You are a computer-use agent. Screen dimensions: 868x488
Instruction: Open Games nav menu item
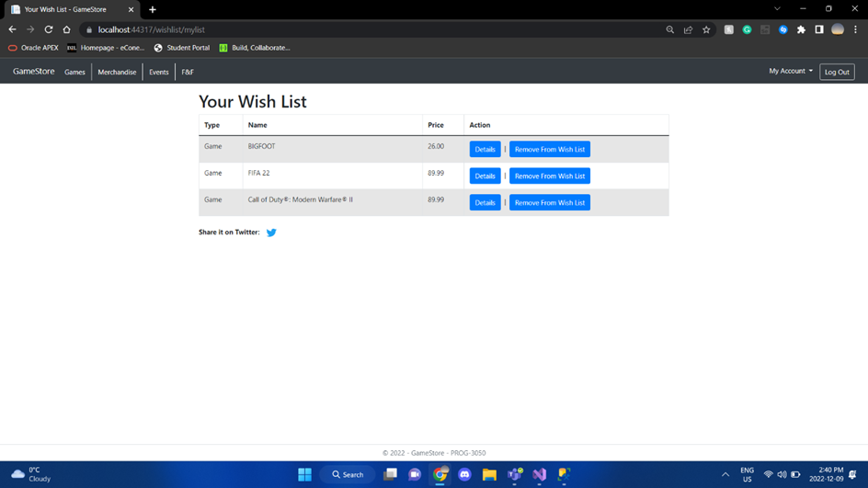point(74,72)
